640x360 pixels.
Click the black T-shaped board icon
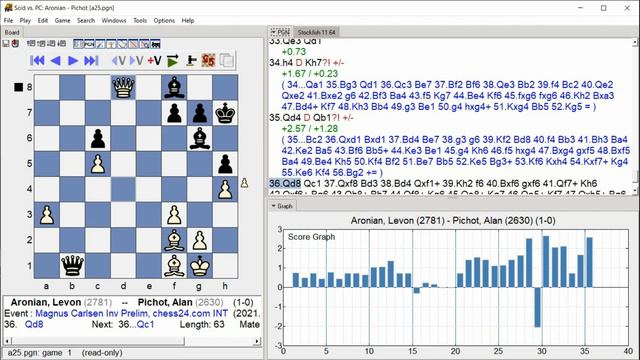pos(191,61)
